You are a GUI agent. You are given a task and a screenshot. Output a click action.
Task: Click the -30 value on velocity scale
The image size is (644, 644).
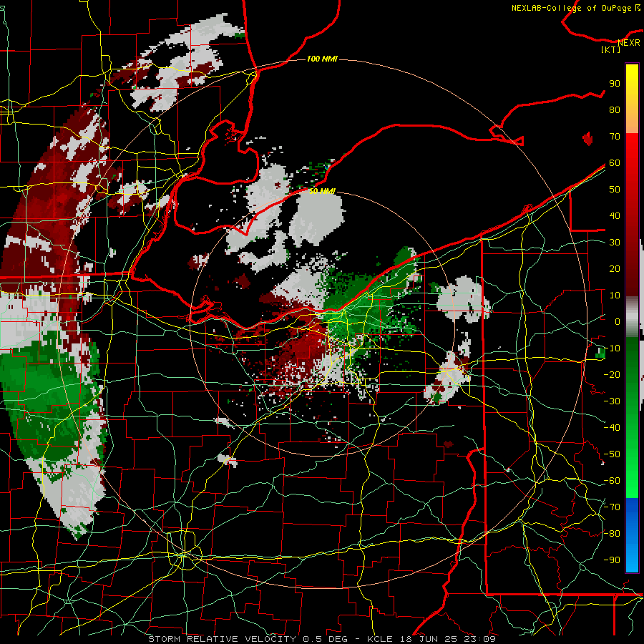(612, 401)
